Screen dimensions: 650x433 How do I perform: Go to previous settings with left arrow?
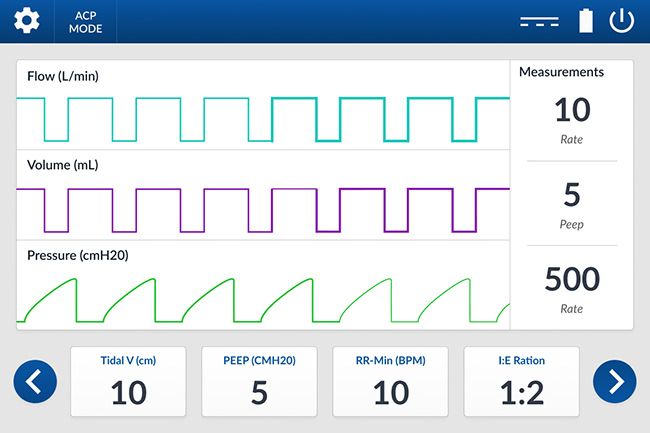pyautogui.click(x=35, y=381)
